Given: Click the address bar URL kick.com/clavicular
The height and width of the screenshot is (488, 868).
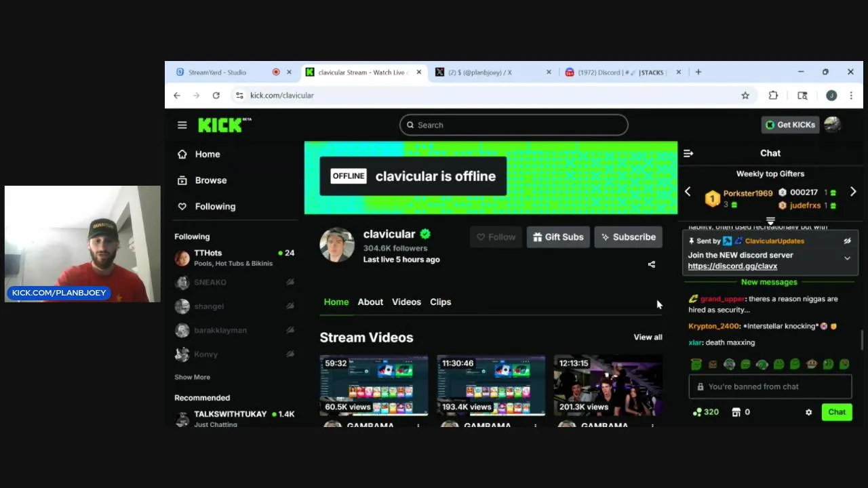Looking at the screenshot, I should coord(282,96).
